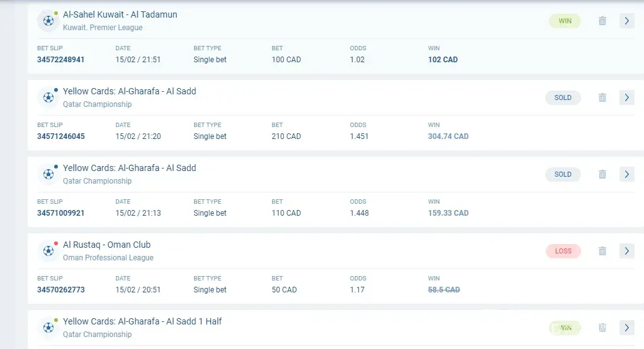The width and height of the screenshot is (644, 349).
Task: Select bet slip number 34570262773
Action: coord(60,290)
